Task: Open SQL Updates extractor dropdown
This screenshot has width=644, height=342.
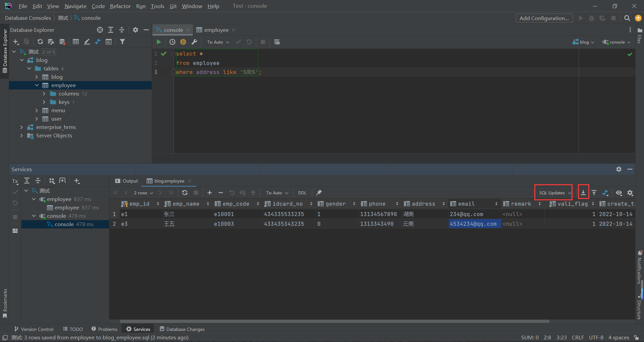Action: click(554, 193)
